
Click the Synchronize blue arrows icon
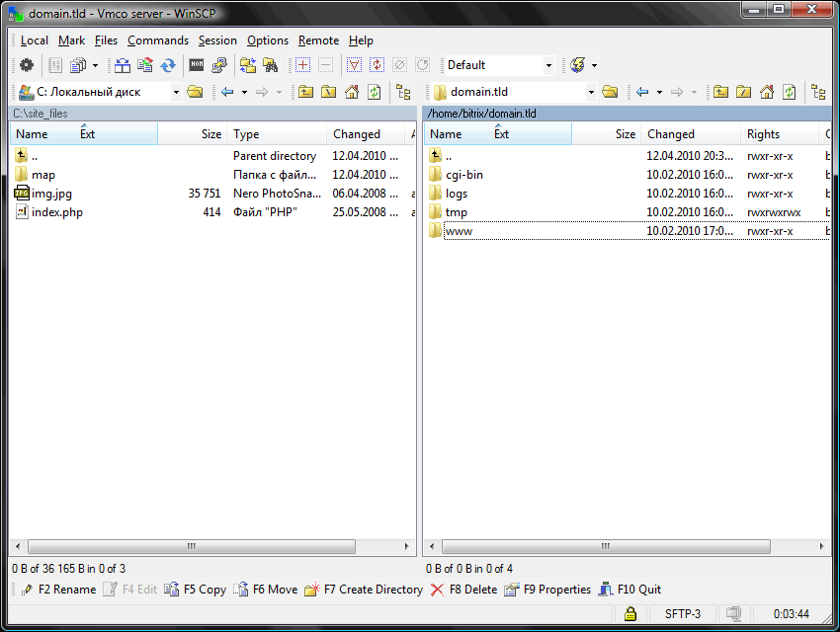[x=168, y=65]
